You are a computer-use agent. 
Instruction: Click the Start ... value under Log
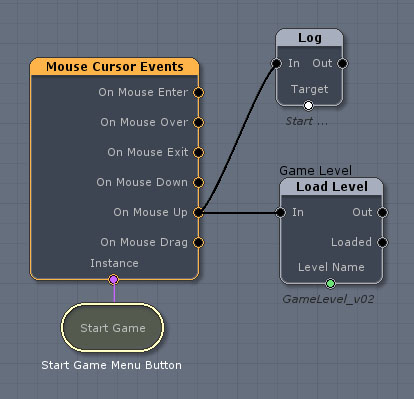point(307,121)
